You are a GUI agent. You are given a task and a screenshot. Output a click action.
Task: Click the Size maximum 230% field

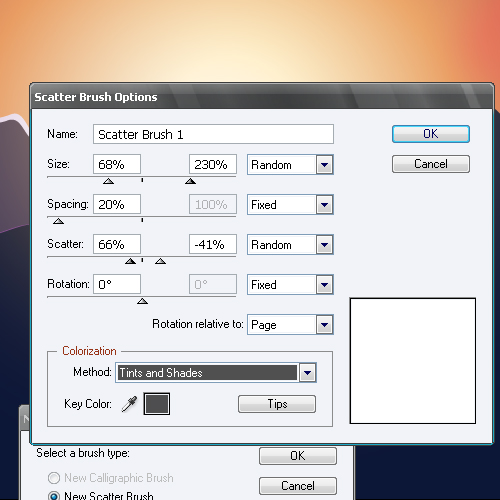[213, 164]
